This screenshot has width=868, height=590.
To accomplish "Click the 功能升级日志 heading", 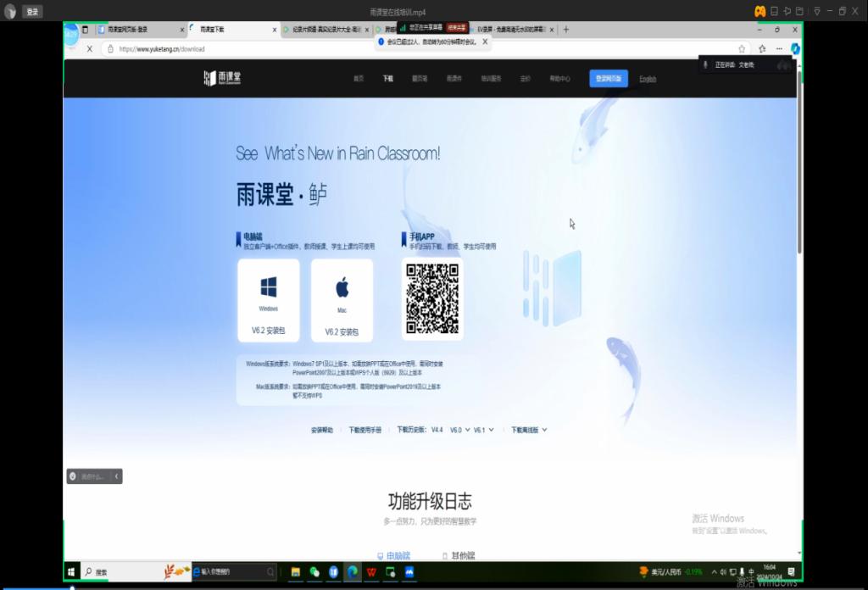I will click(430, 502).
